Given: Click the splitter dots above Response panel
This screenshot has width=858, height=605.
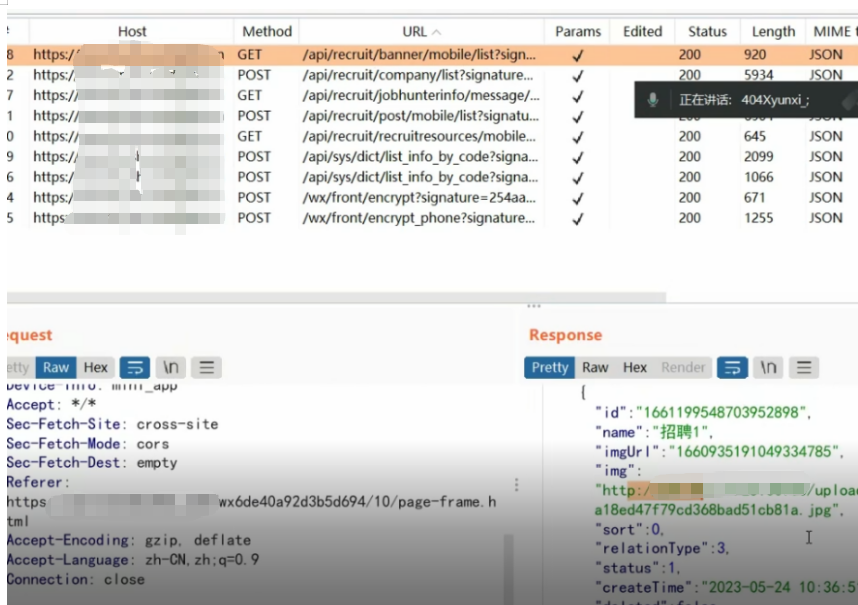Looking at the screenshot, I should pos(534,306).
